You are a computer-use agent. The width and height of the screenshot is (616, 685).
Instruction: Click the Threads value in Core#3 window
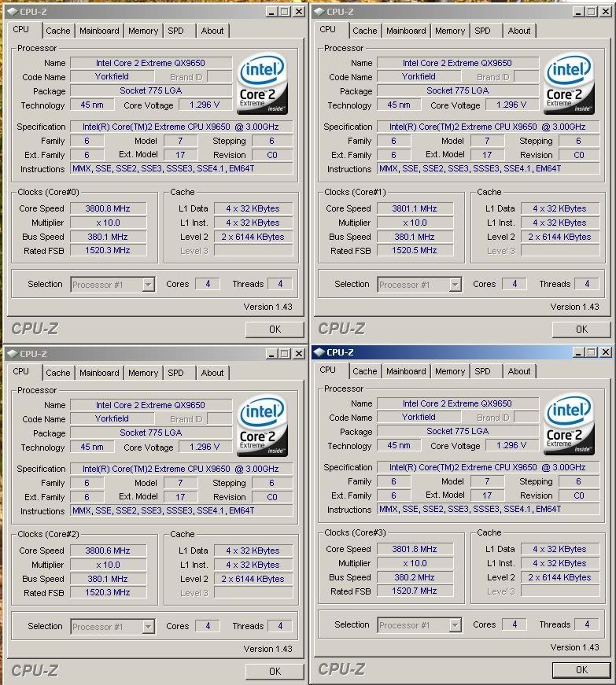point(587,624)
